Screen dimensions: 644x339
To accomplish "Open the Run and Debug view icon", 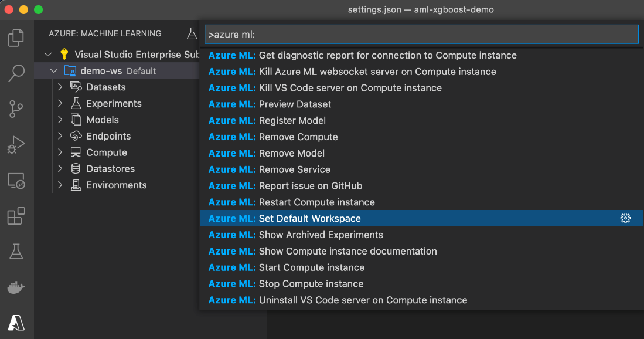I will point(16,145).
